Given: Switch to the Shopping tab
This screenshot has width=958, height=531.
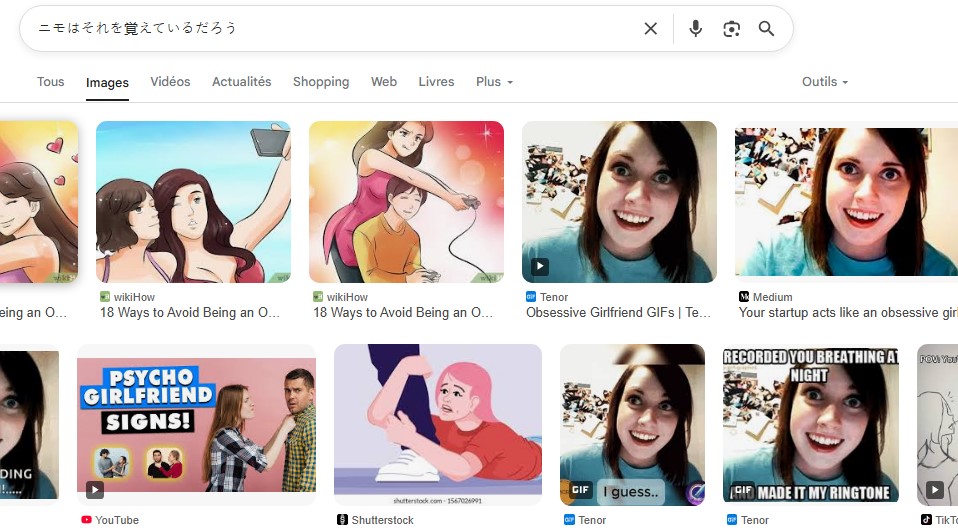Looking at the screenshot, I should point(321,82).
